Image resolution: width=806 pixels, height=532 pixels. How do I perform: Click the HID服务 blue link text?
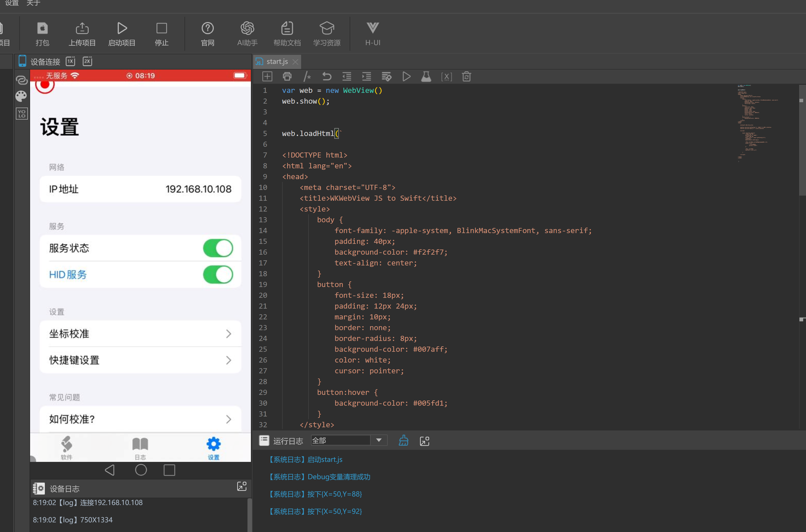pyautogui.click(x=68, y=275)
